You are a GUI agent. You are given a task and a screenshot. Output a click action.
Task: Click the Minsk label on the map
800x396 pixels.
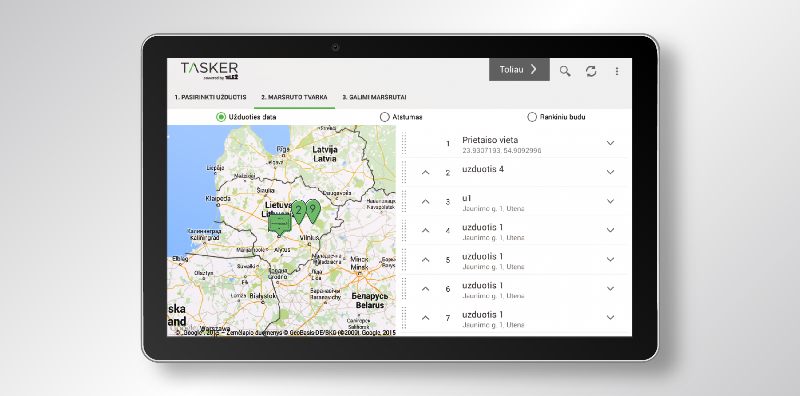point(360,267)
